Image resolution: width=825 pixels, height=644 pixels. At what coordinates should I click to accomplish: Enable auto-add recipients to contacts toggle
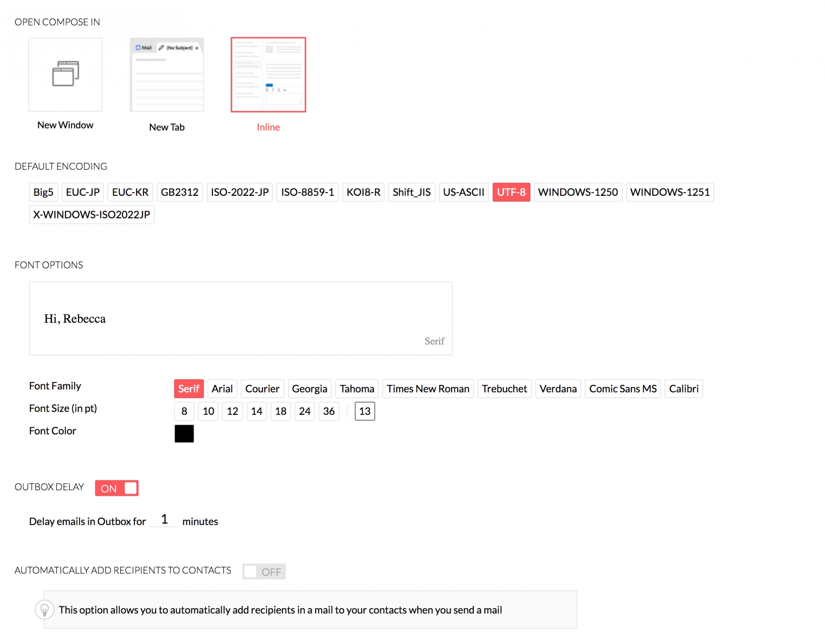(264, 571)
